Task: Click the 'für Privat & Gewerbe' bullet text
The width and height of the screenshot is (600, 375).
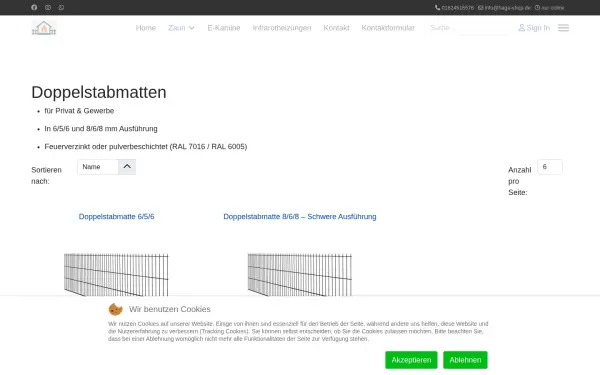Action: [79, 111]
